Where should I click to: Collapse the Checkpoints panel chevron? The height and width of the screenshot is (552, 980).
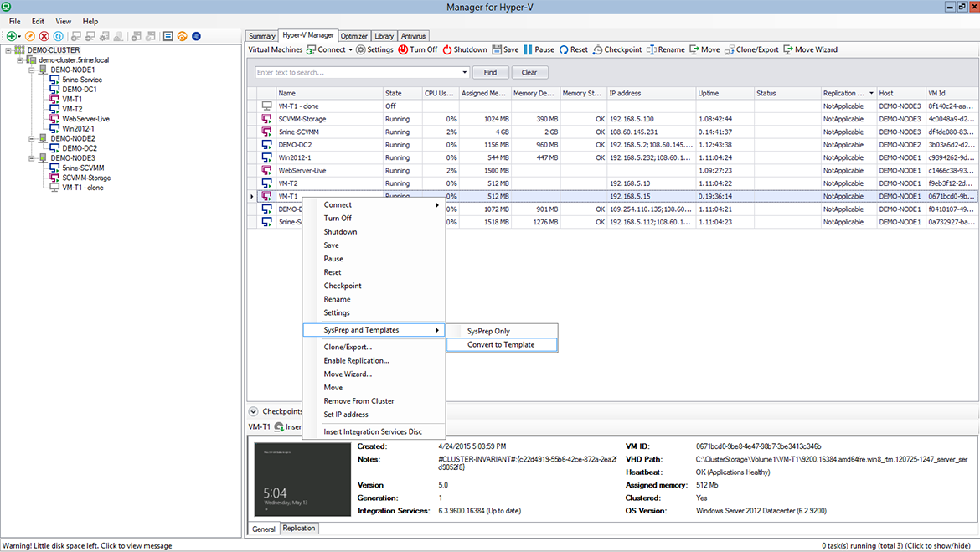[254, 411]
